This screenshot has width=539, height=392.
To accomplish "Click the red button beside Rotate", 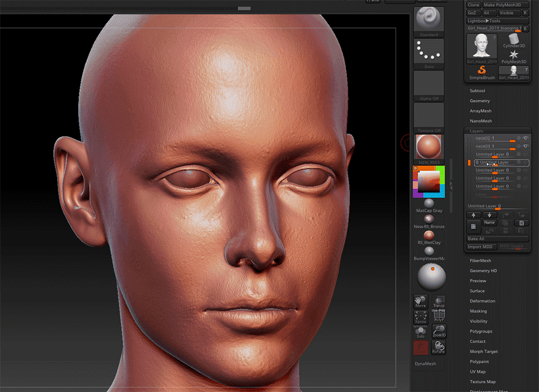I will click(x=421, y=347).
